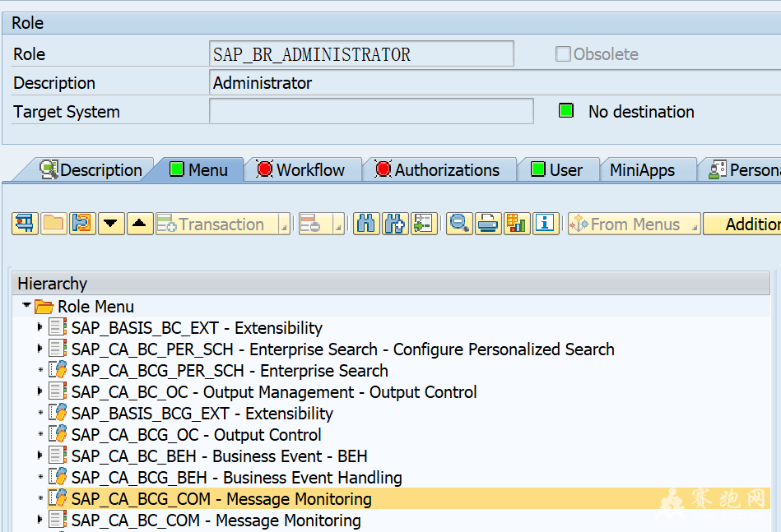Click the Target System input field

tap(372, 111)
